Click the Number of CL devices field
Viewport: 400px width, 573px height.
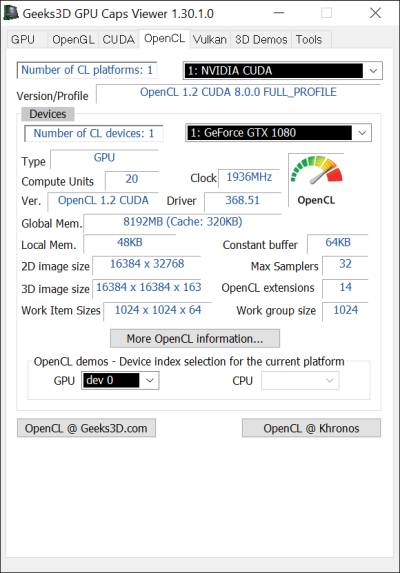(94, 133)
